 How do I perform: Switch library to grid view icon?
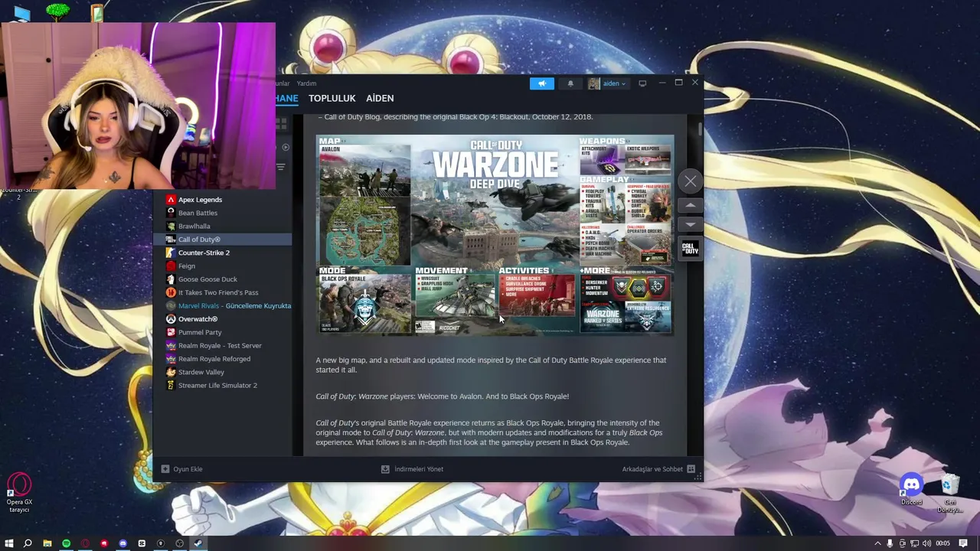[x=281, y=122]
